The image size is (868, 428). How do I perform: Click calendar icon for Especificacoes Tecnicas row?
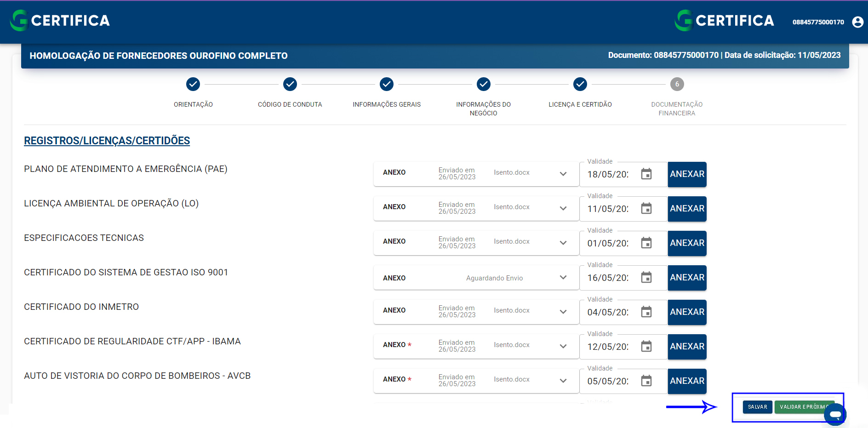pos(646,243)
